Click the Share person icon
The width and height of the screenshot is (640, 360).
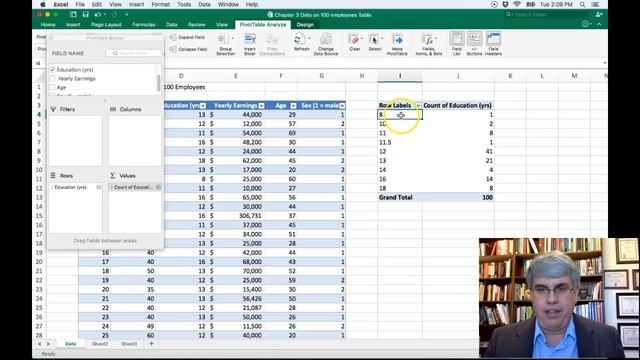coord(599,15)
